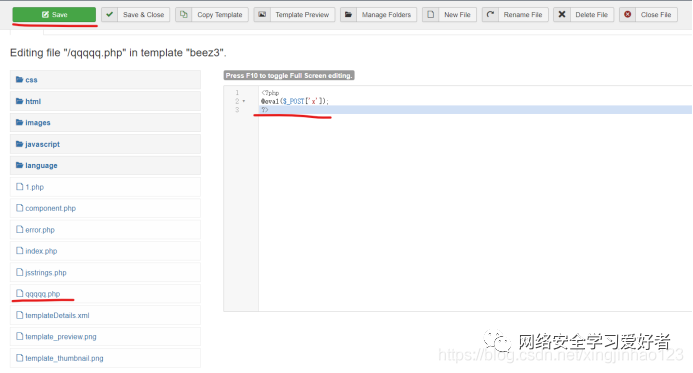Click the Copy Template button label

tap(220, 15)
